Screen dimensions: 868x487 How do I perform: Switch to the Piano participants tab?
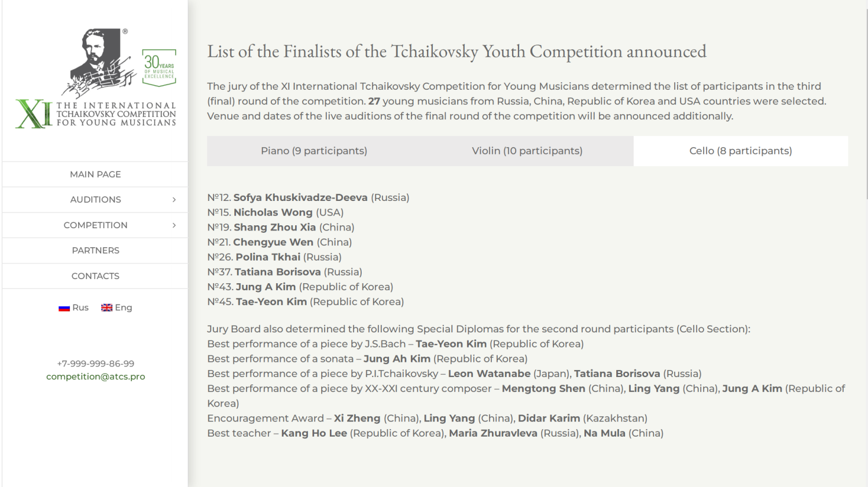314,151
